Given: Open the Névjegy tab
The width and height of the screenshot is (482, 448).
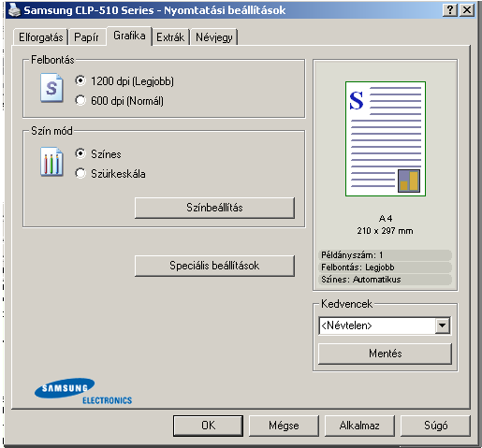Looking at the screenshot, I should 214,37.
